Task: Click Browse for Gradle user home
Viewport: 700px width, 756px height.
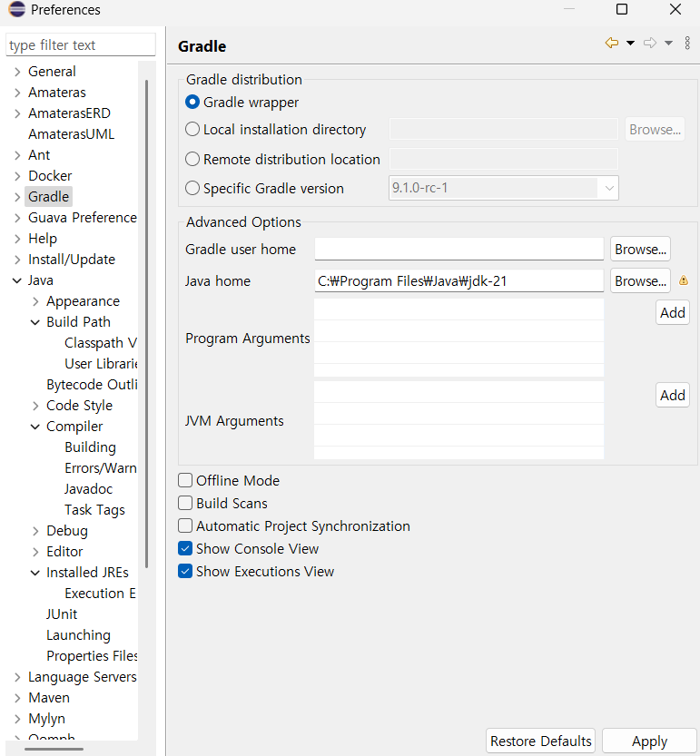Action: [x=640, y=249]
